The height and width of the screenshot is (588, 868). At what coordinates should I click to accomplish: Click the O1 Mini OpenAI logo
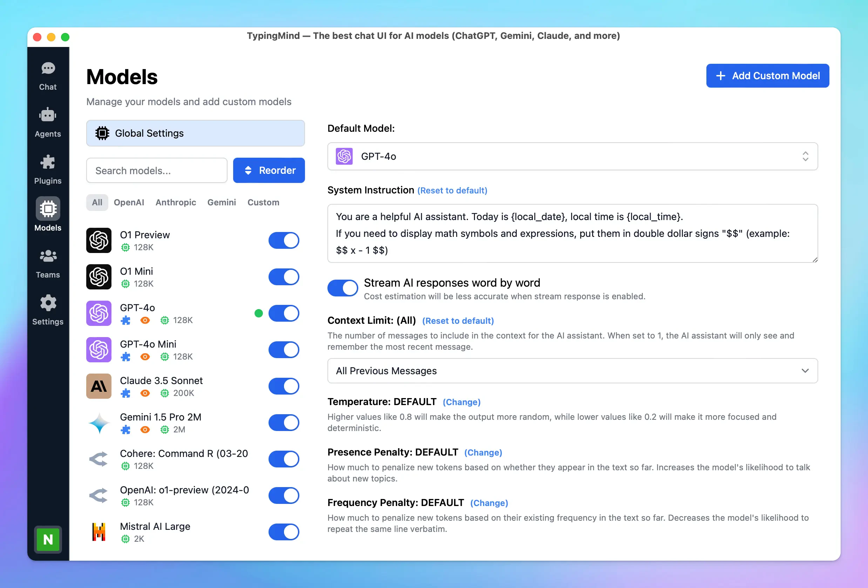(99, 276)
